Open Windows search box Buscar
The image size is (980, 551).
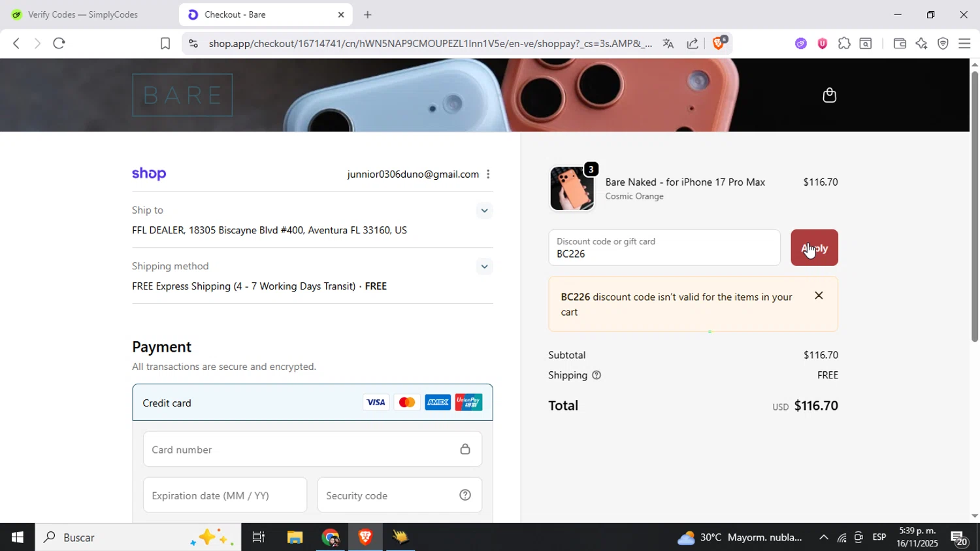coord(138,537)
